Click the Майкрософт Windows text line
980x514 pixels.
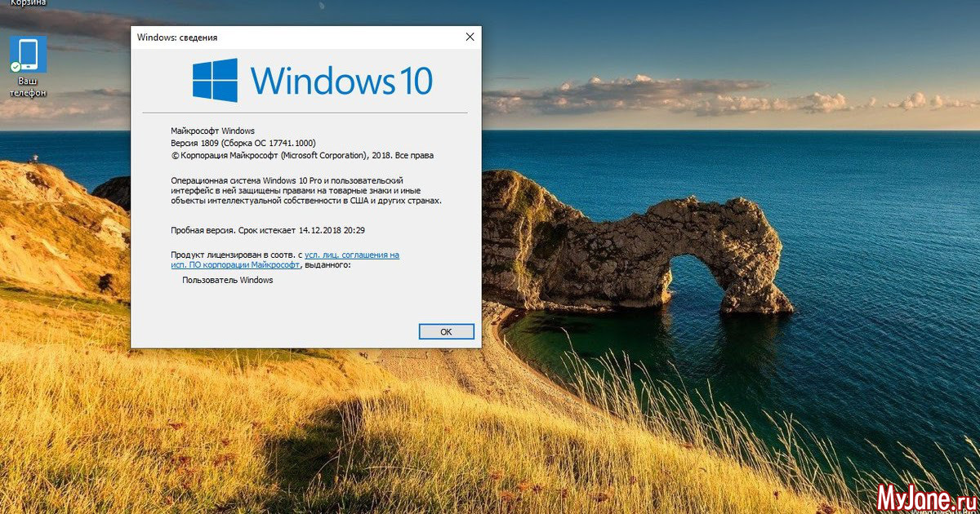pyautogui.click(x=212, y=131)
